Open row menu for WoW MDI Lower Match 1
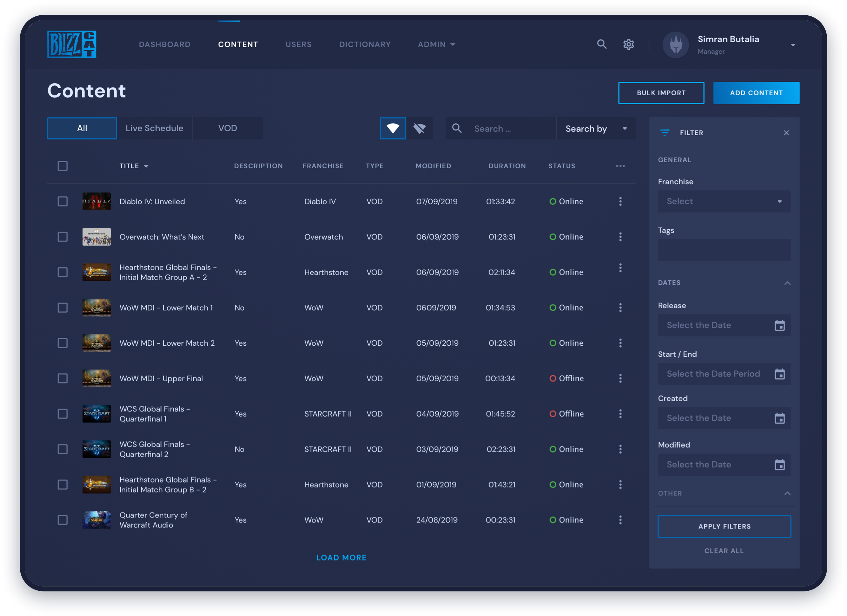Screen dimensions: 847x616 pos(620,308)
